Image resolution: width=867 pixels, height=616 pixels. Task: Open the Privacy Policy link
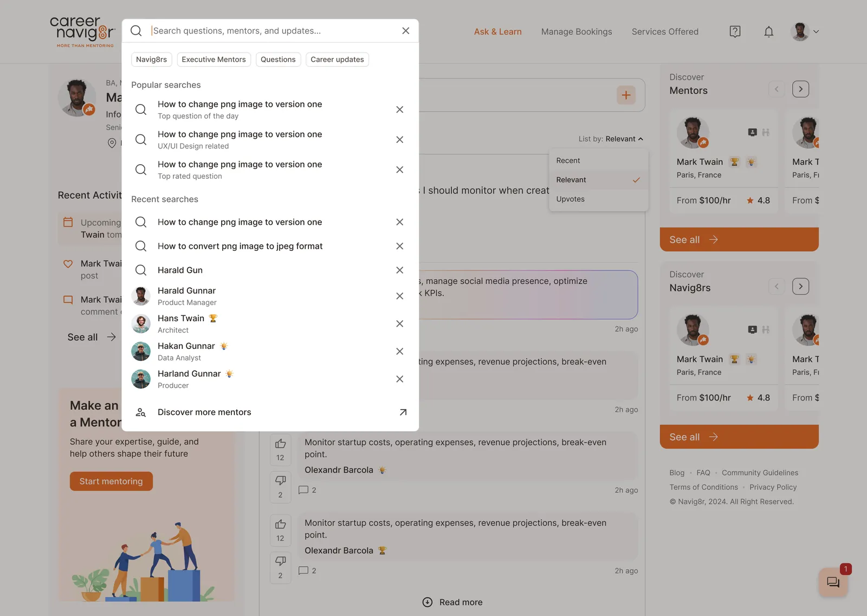tap(773, 487)
